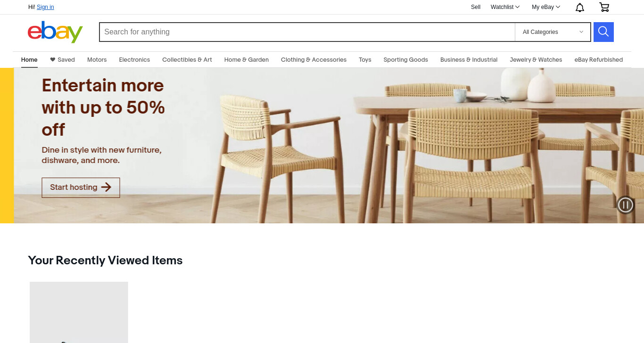Open the shopping cart icon

(x=604, y=7)
